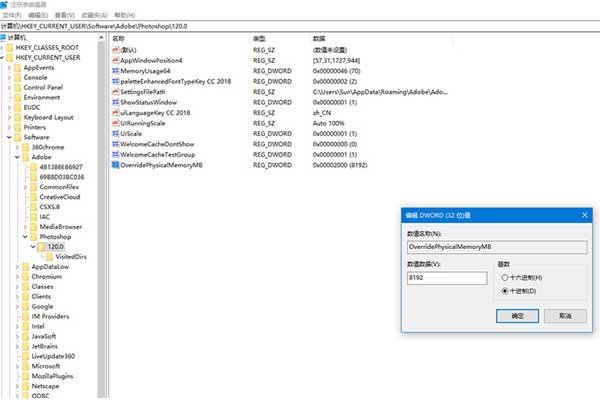The width and height of the screenshot is (600, 400).
Task: Collapse the Software tree node
Action: pyautogui.click(x=9, y=137)
